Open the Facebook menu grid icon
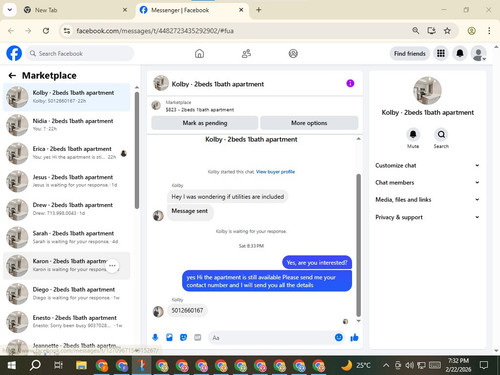 coord(441,53)
